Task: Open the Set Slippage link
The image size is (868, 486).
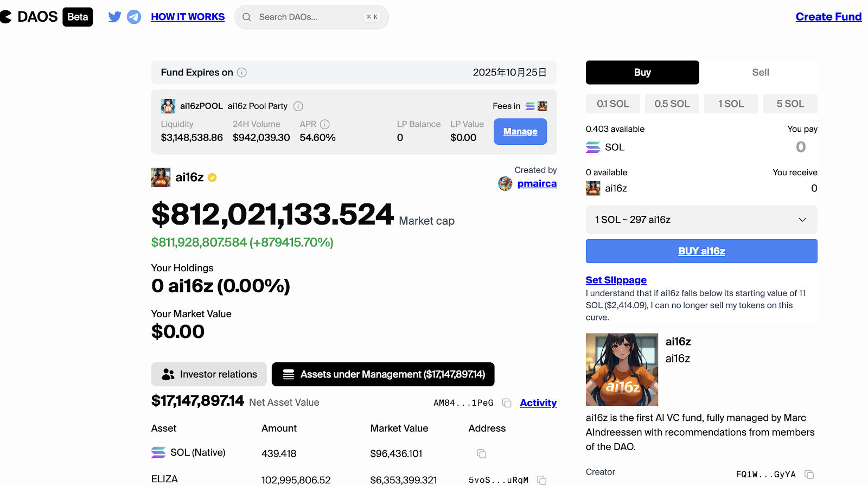Action: (616, 280)
